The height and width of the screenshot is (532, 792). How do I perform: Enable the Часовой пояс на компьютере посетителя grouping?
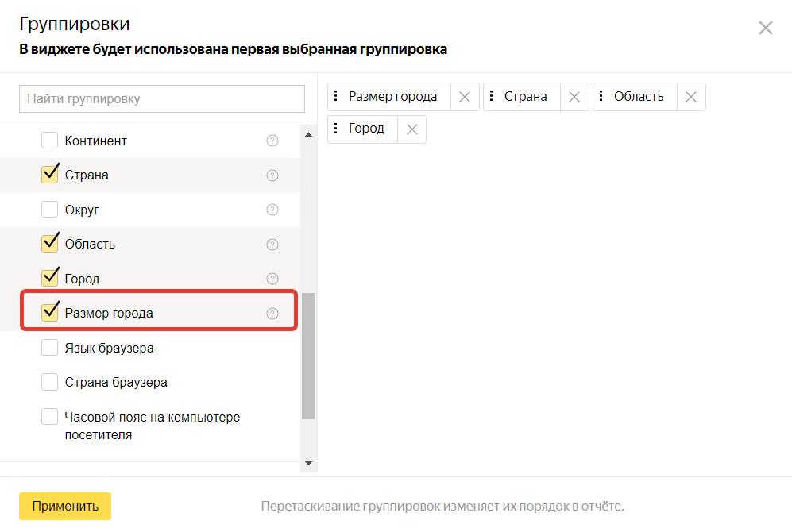pyautogui.click(x=49, y=416)
